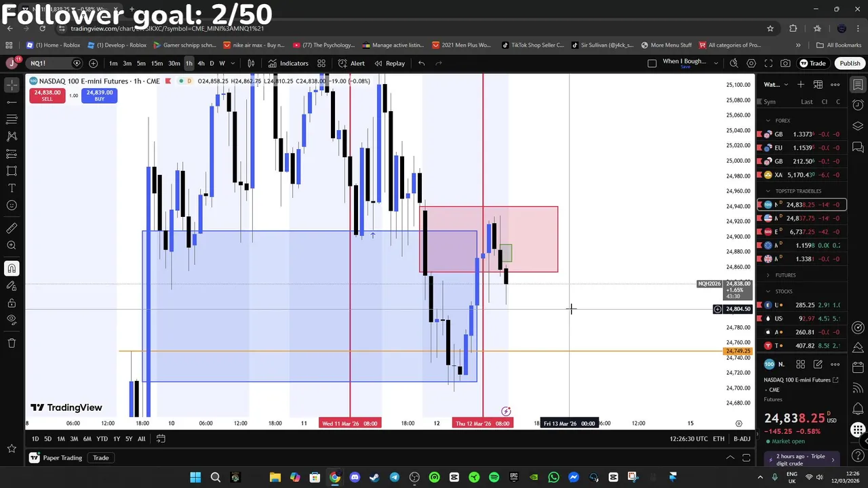Image resolution: width=868 pixels, height=488 pixels.
Task: Toggle B-ADJ contract adjustment
Action: (x=741, y=439)
